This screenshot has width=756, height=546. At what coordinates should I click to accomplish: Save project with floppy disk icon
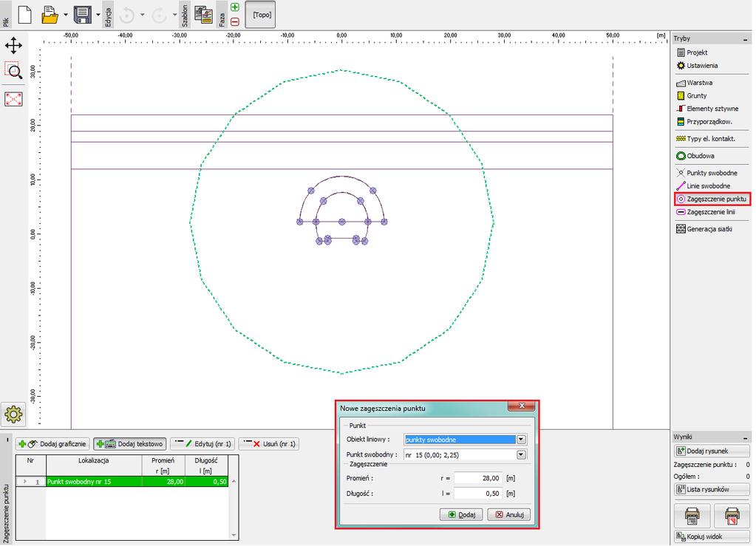(83, 15)
